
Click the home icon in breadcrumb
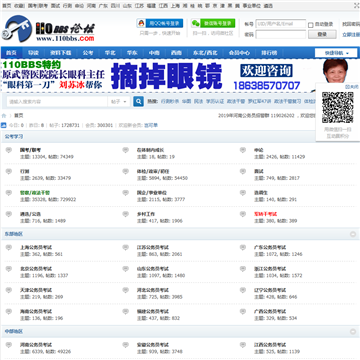point(4,116)
